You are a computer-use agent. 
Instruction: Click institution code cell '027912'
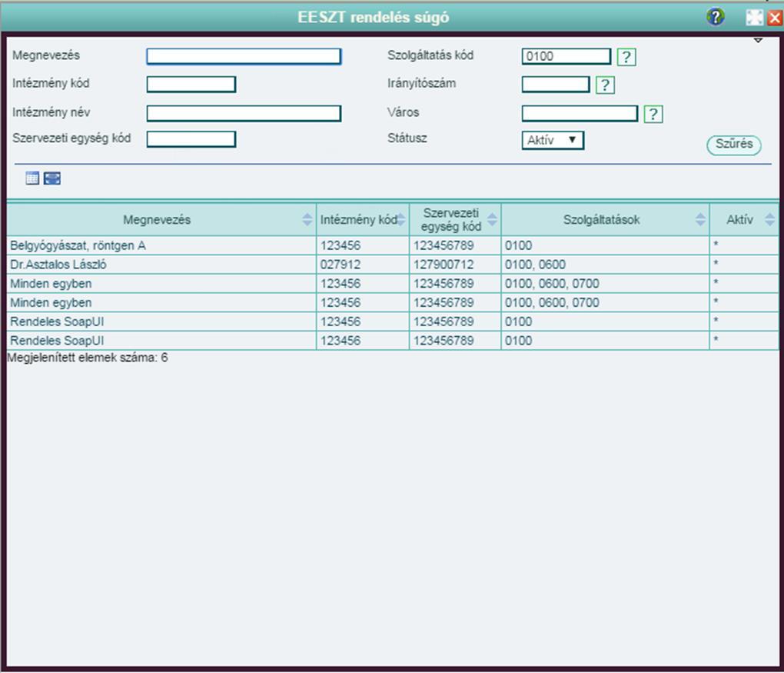340,265
